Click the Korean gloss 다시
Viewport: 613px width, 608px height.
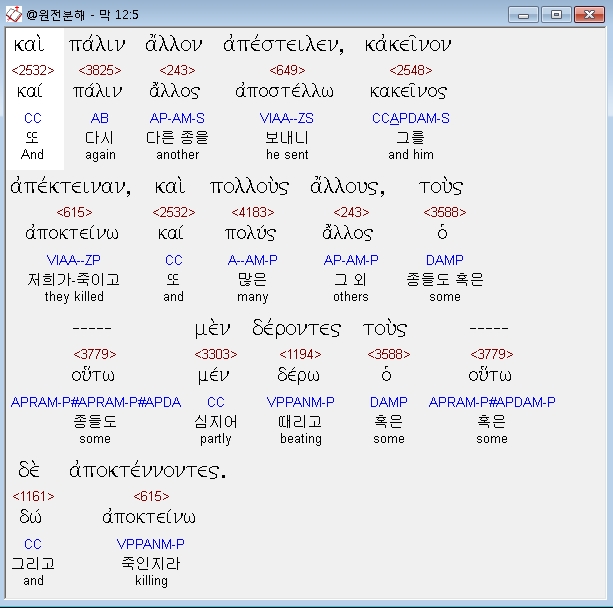coord(100,138)
